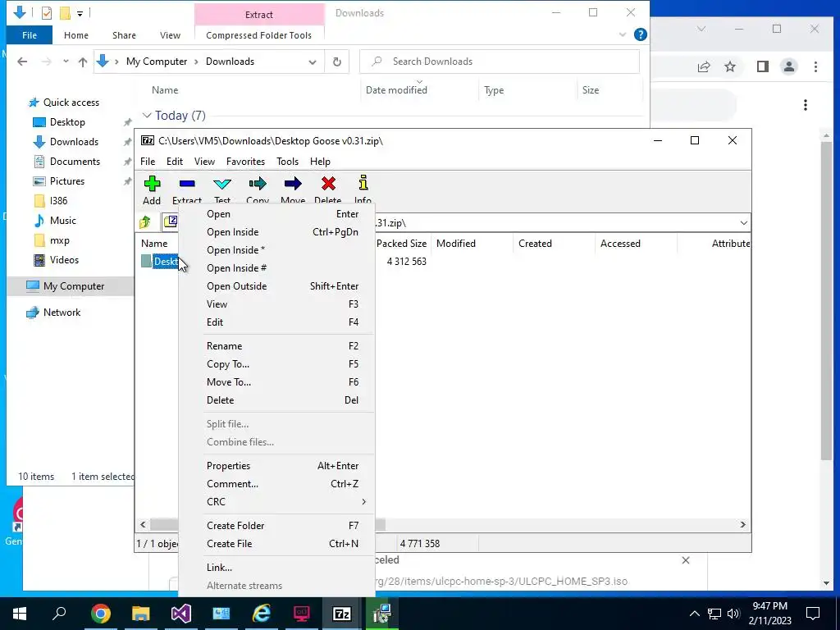
Task: Open the recent locations dropdown arrow
Action: (x=66, y=62)
